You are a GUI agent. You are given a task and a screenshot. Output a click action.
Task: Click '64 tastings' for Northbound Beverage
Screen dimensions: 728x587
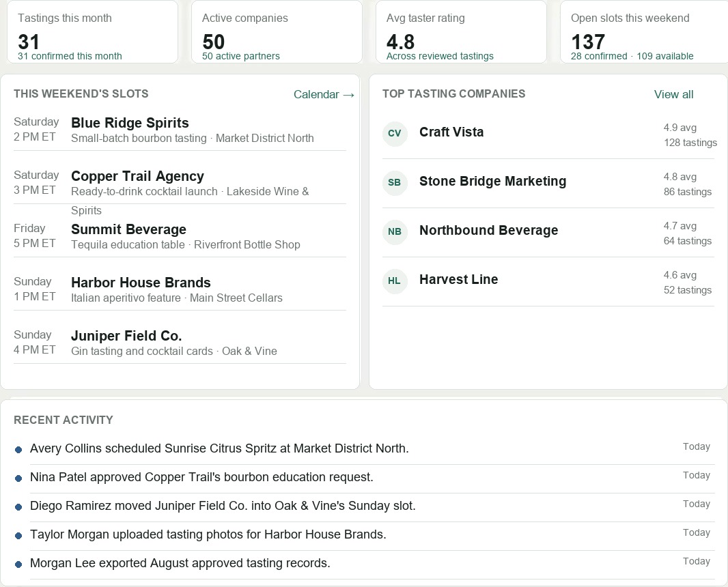pyautogui.click(x=687, y=241)
